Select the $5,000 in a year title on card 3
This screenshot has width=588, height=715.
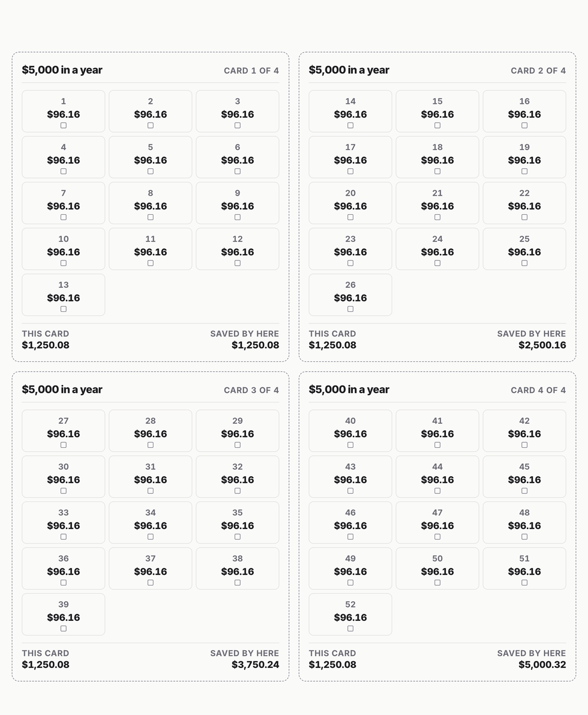click(62, 389)
